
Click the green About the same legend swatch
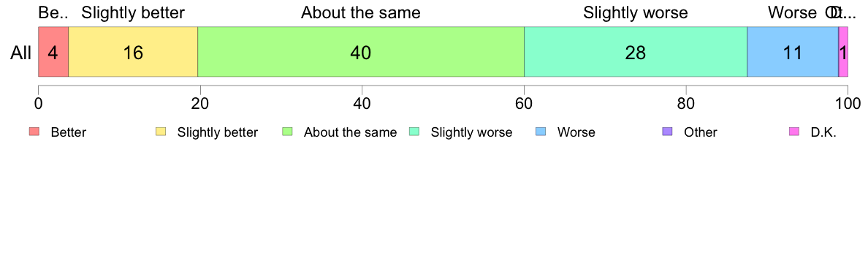pos(287,132)
